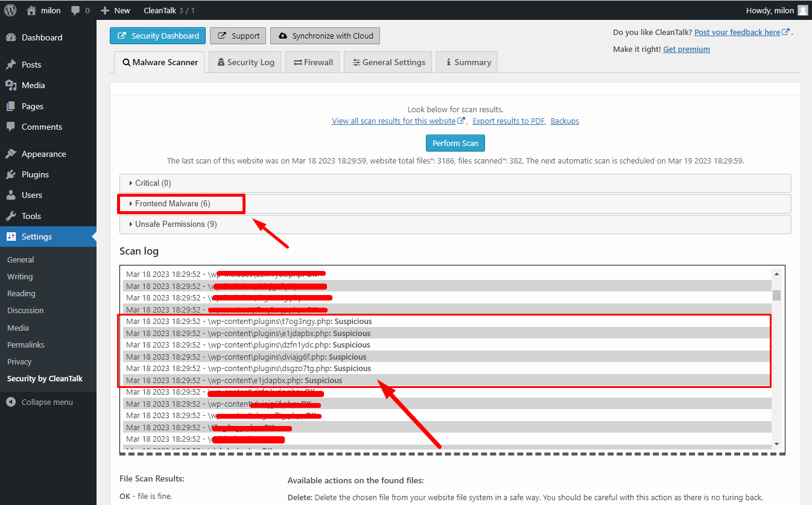
Task: Click the Security Log tab icon
Action: [221, 62]
